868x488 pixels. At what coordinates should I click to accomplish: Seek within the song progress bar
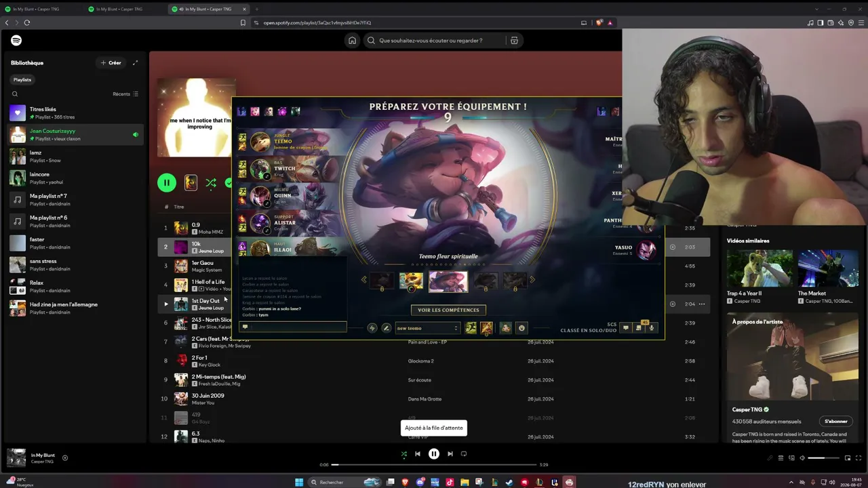click(434, 465)
